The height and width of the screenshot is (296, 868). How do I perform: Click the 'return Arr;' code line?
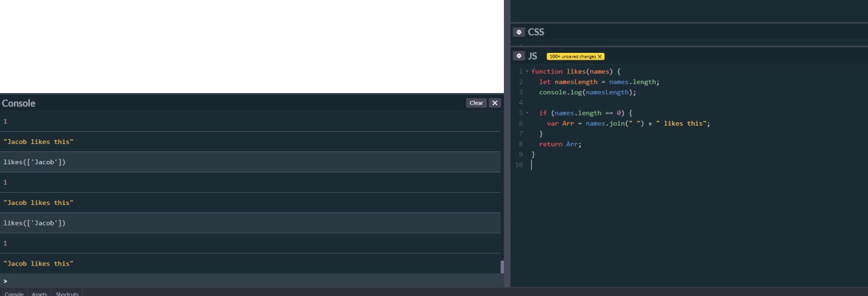[560, 144]
